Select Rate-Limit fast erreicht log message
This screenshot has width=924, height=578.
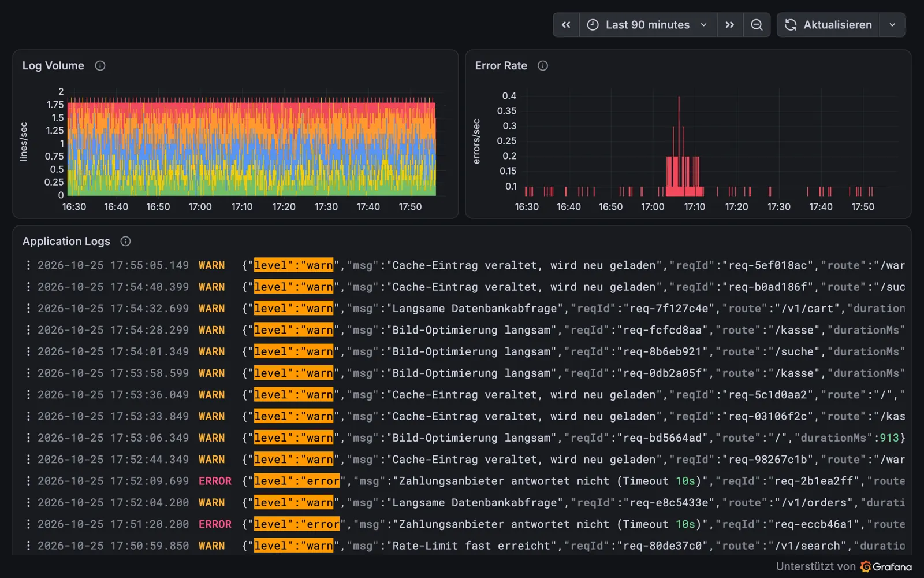573,546
